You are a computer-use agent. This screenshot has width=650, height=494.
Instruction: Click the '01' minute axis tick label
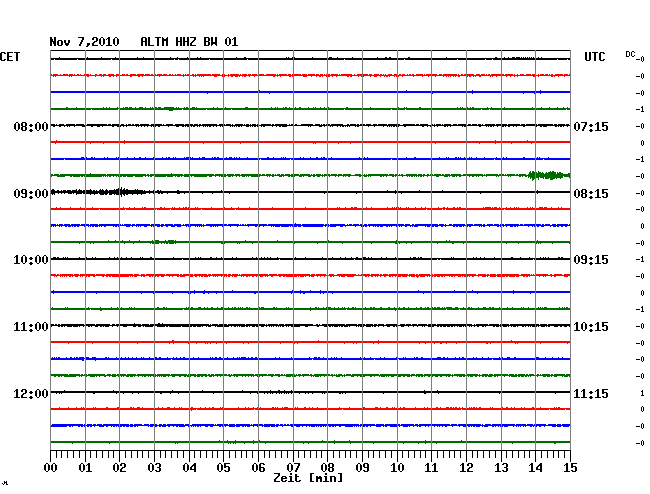(85, 468)
